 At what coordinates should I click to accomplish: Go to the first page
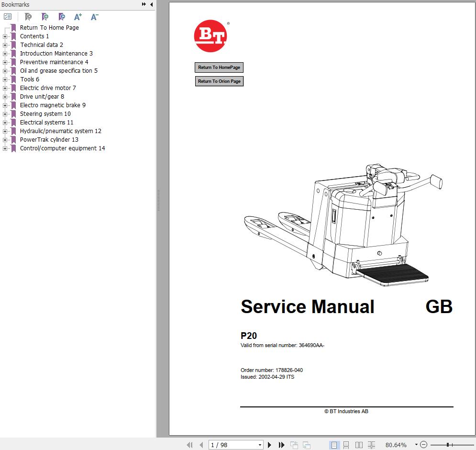pos(190,445)
